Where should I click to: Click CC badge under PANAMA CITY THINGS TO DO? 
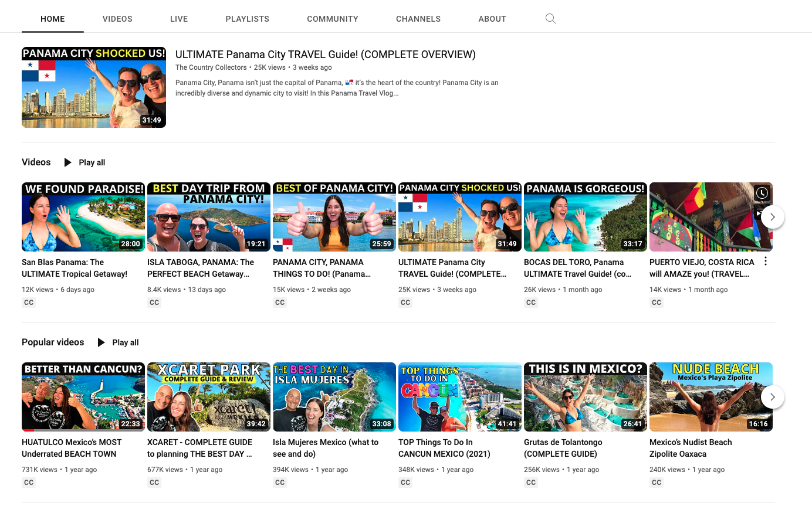(x=280, y=303)
